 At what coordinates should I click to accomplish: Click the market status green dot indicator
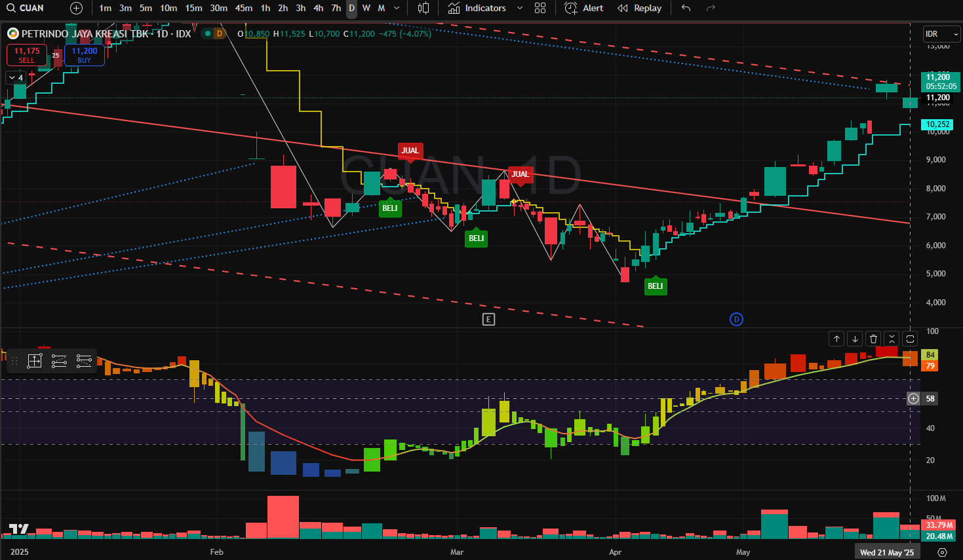pyautogui.click(x=208, y=33)
